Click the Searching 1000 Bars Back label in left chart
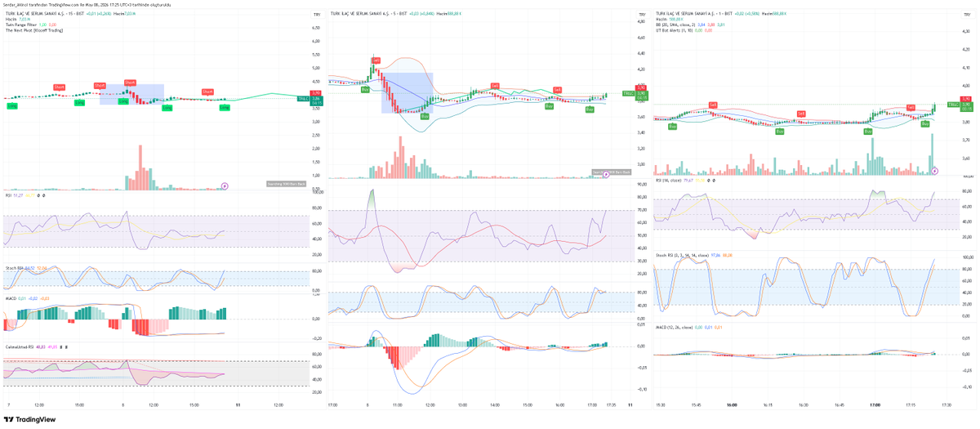The width and height of the screenshot is (980, 429). [x=286, y=184]
